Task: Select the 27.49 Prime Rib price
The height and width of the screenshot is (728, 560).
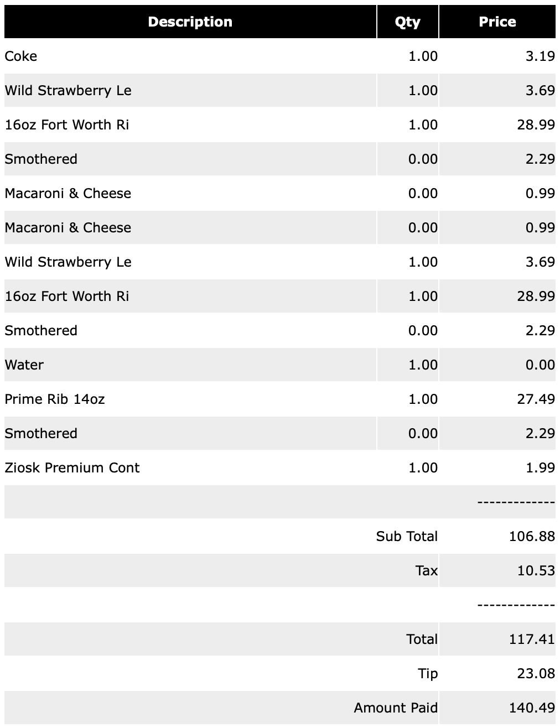Action: 536,399
